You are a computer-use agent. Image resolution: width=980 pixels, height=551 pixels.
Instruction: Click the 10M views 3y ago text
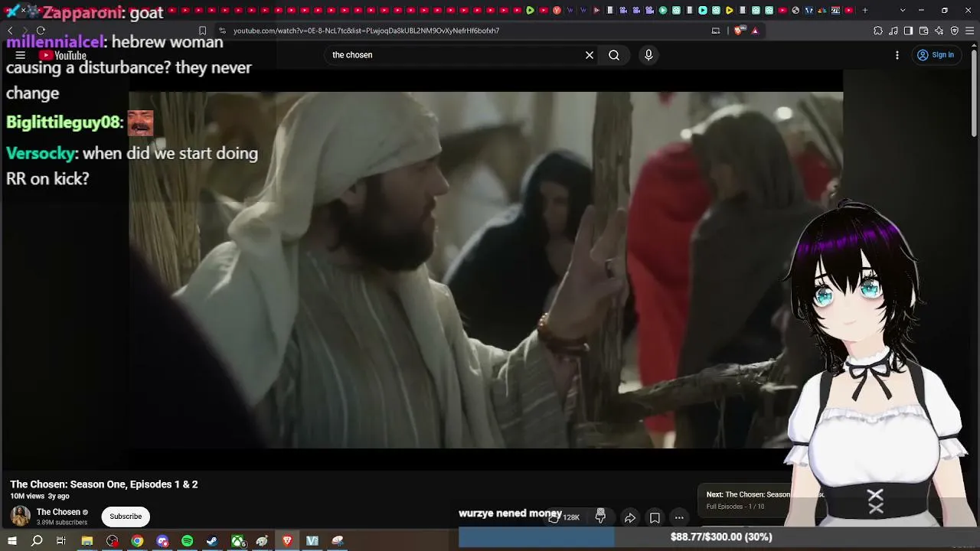point(40,496)
